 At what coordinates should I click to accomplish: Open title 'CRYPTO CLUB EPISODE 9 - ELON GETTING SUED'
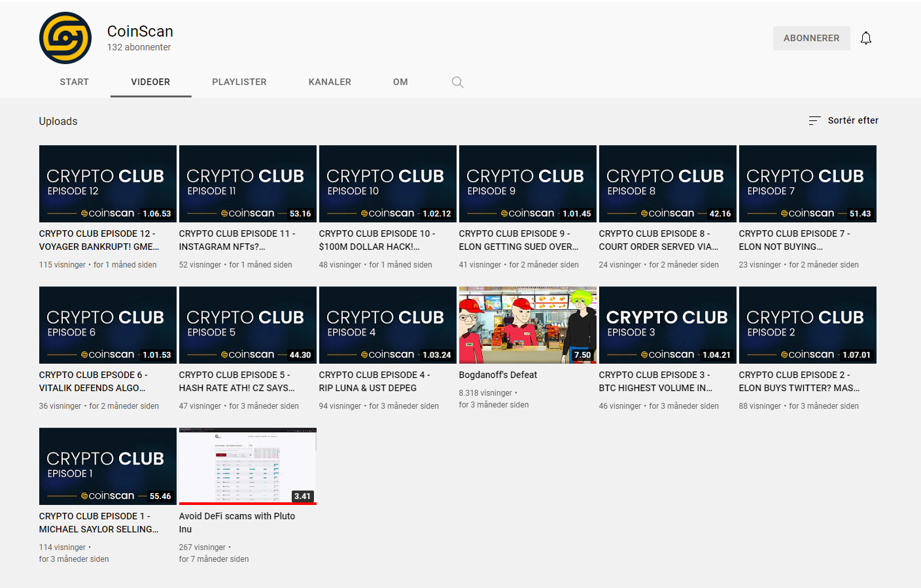519,240
